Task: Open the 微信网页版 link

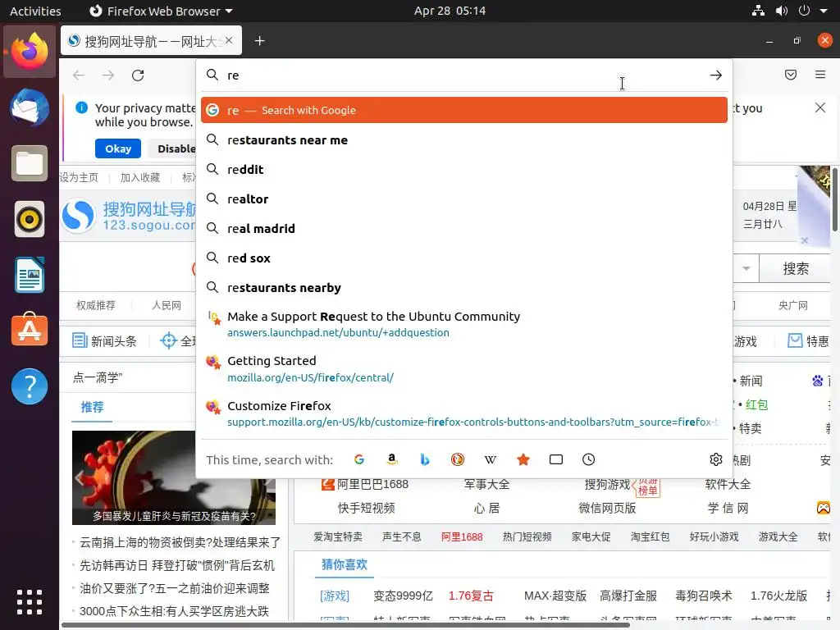Action: [607, 508]
